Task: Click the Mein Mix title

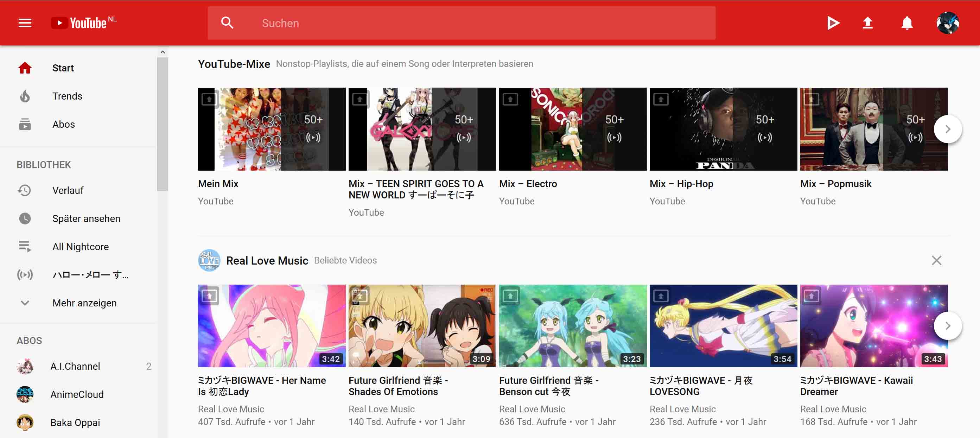Action: (x=218, y=184)
